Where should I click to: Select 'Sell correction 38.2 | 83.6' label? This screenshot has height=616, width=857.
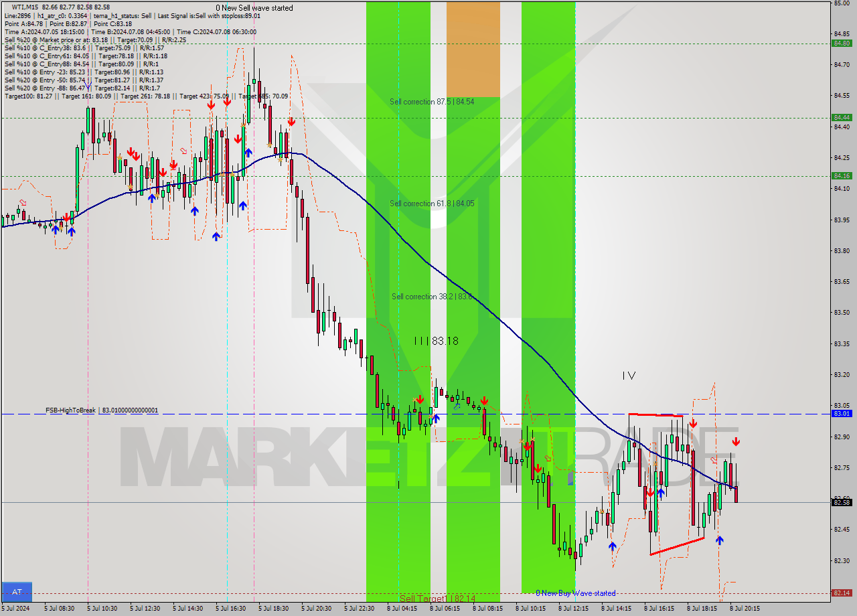click(432, 297)
